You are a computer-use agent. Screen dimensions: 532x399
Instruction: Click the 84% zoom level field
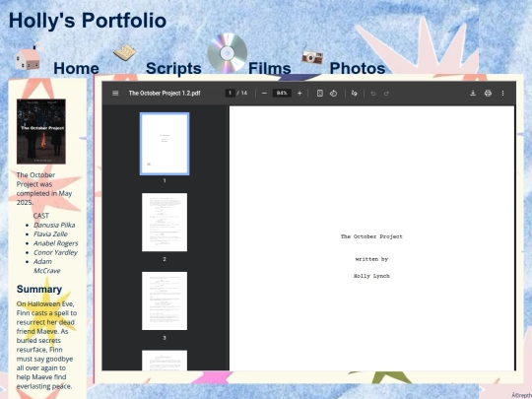click(x=282, y=93)
